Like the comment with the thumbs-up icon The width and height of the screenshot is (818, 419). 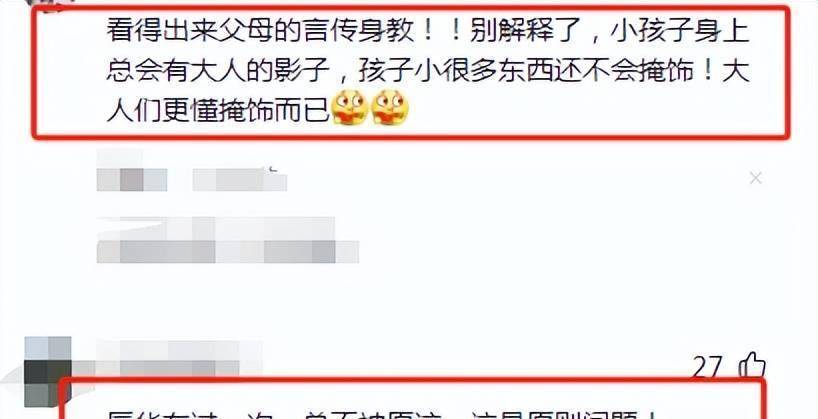pyautogui.click(x=752, y=365)
